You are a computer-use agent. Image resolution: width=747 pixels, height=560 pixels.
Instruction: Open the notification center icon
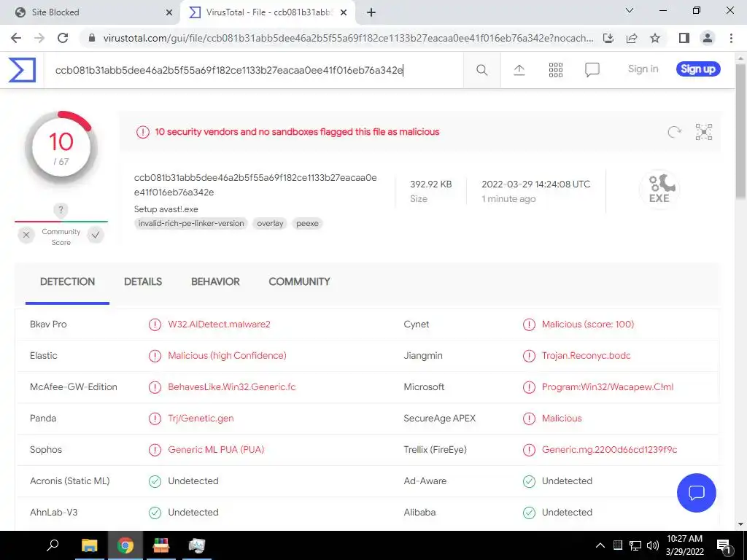click(724, 546)
